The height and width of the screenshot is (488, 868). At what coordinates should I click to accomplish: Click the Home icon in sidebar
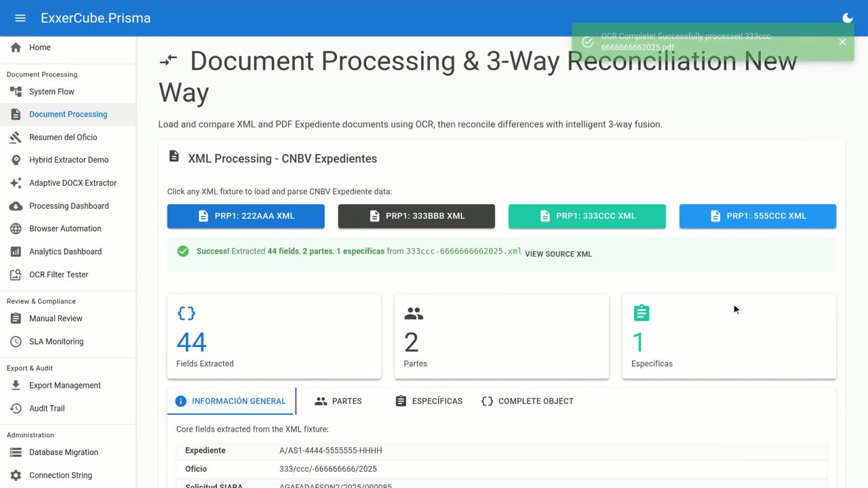[16, 47]
